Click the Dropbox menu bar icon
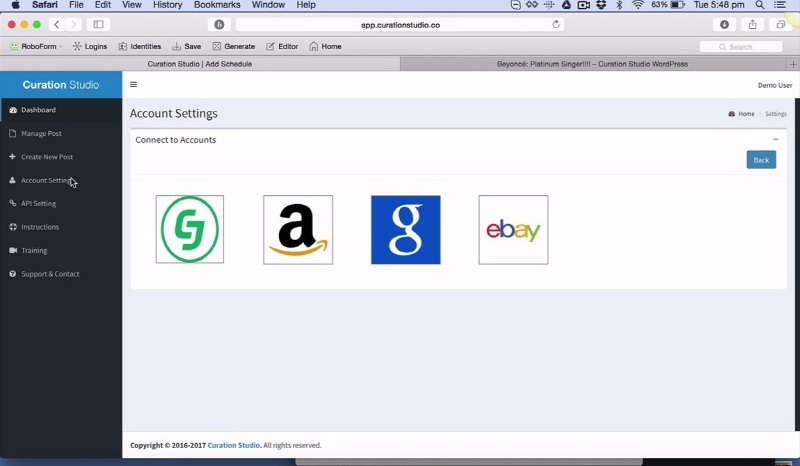Image resolution: width=800 pixels, height=466 pixels. point(602,5)
